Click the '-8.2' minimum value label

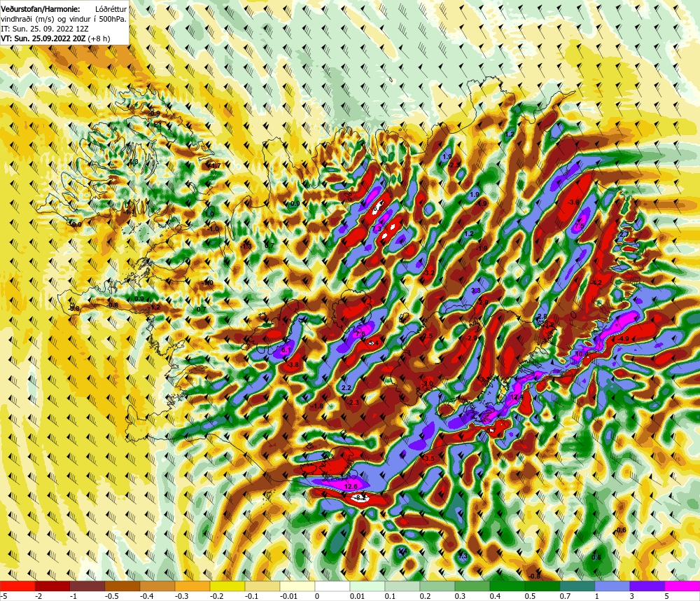coord(360,497)
